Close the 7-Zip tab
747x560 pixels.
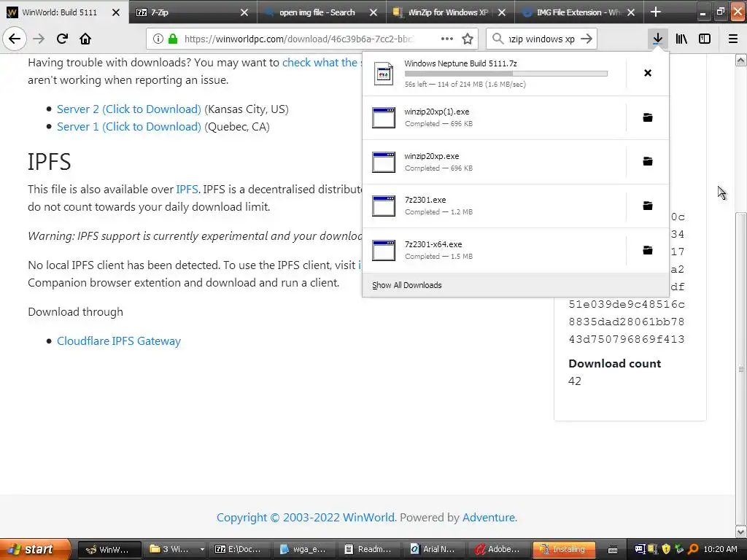click(x=244, y=12)
